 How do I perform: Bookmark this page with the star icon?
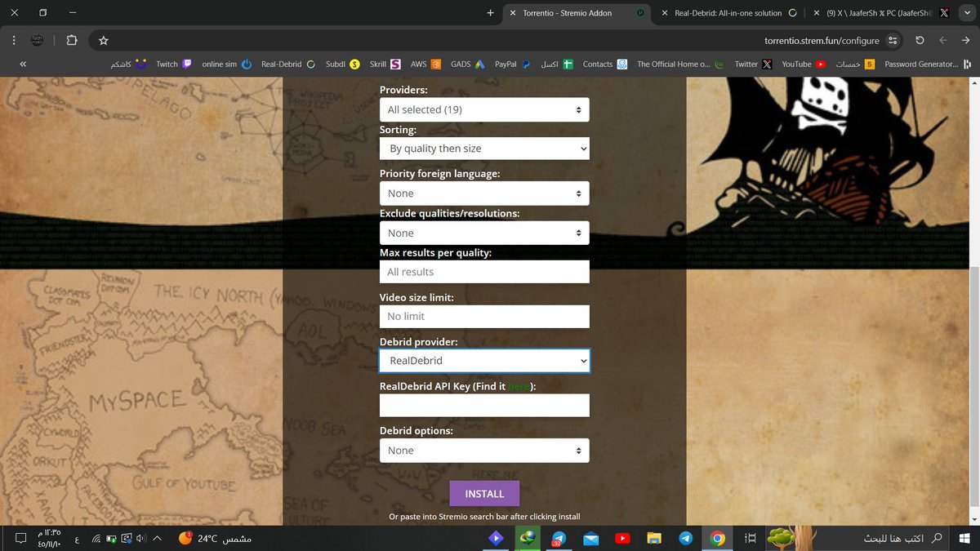point(104,40)
